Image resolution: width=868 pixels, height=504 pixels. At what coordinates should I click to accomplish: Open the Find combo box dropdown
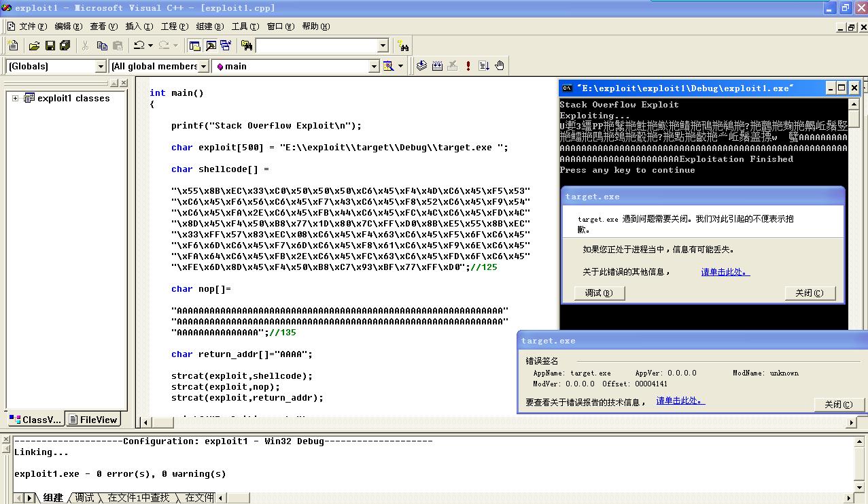[x=383, y=46]
